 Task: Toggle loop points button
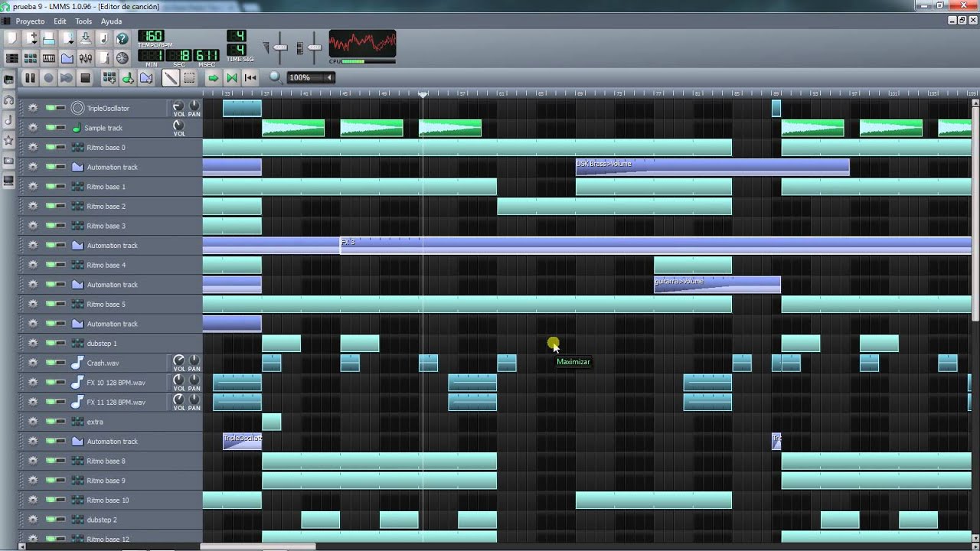[x=232, y=77]
